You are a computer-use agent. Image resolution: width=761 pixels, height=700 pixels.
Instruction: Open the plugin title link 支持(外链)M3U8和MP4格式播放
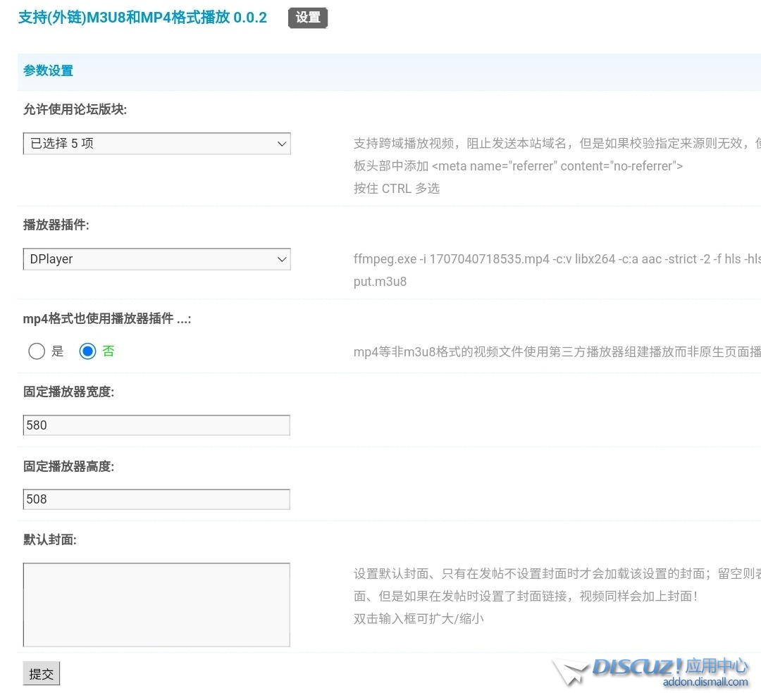142,18
